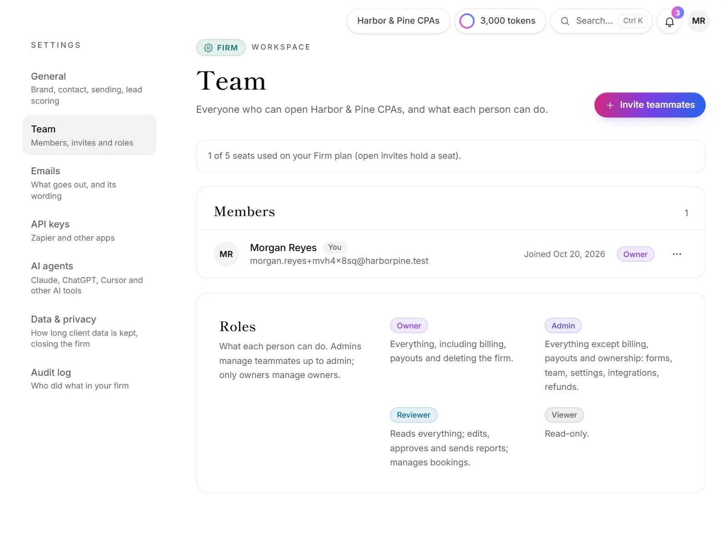Open the notifications bell

(x=669, y=21)
